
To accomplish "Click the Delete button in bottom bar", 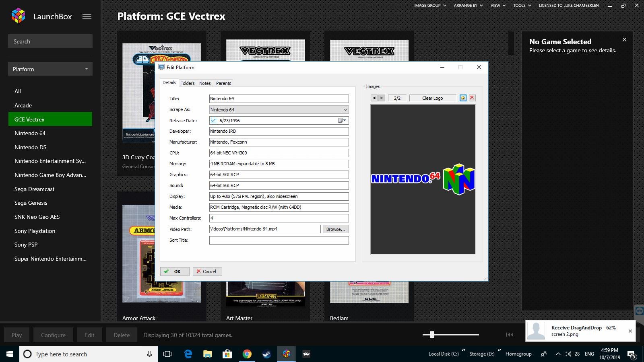I will click(122, 335).
